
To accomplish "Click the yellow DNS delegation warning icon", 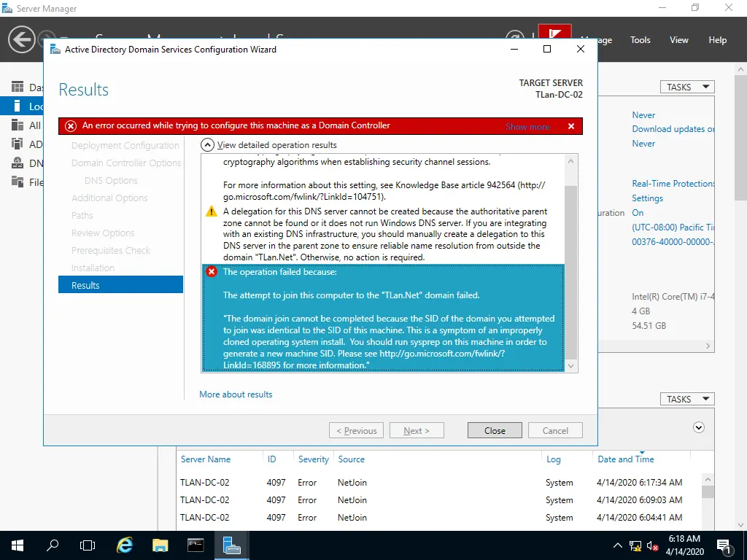I will pos(212,211).
